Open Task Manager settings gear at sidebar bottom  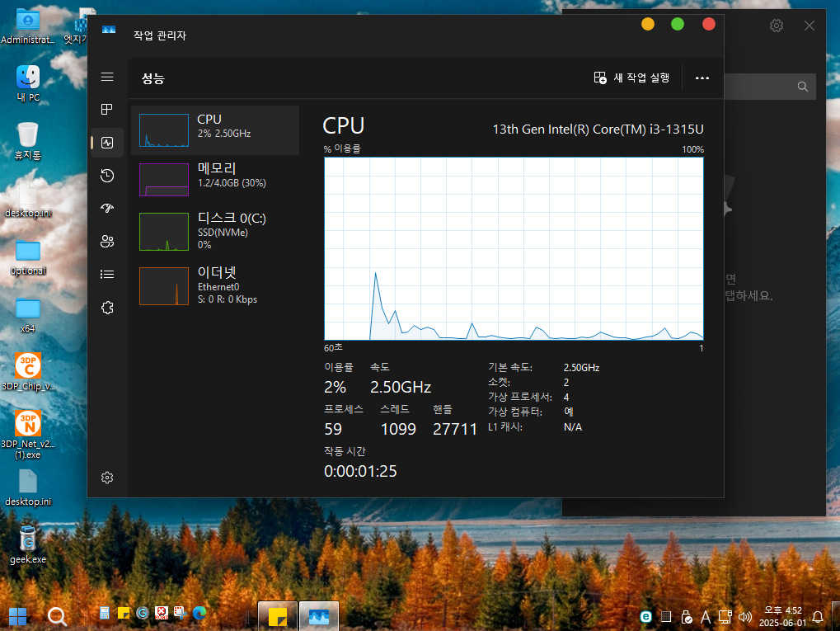point(107,477)
